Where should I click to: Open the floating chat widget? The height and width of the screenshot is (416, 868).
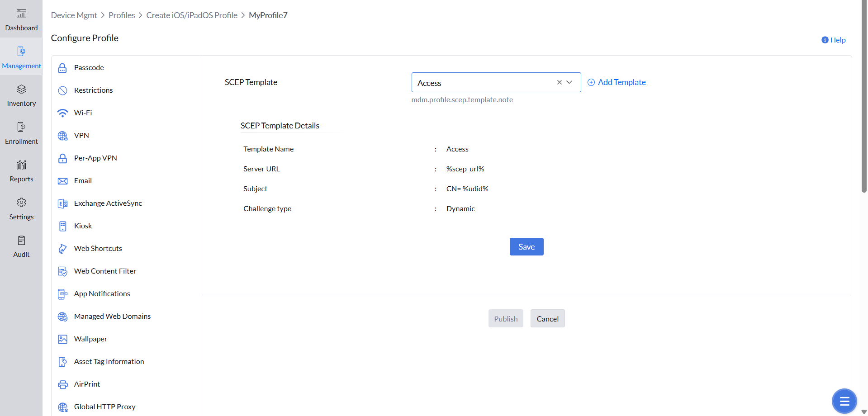[844, 401]
